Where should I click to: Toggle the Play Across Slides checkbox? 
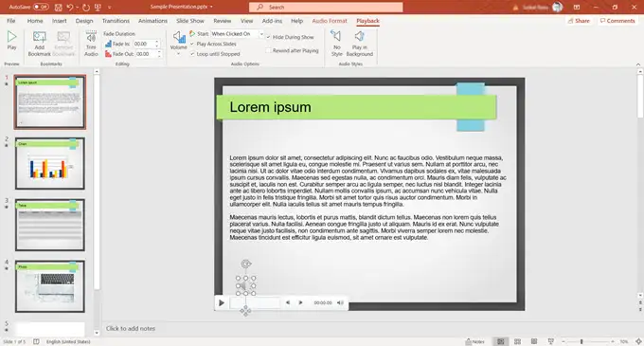pyautogui.click(x=192, y=44)
